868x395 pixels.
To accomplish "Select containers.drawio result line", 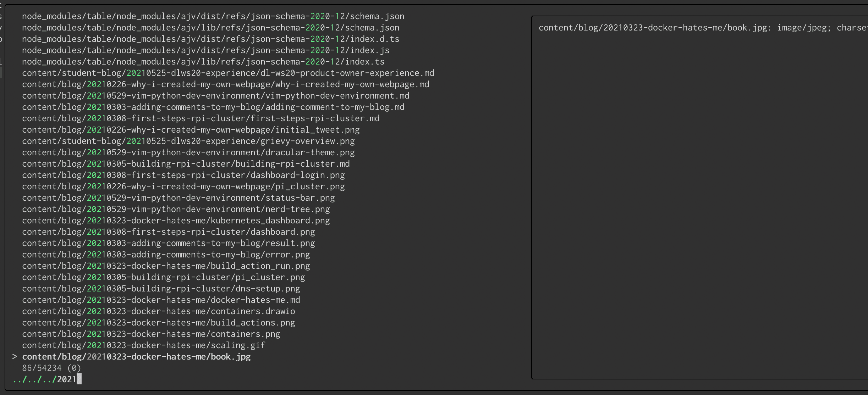I will pyautogui.click(x=158, y=311).
